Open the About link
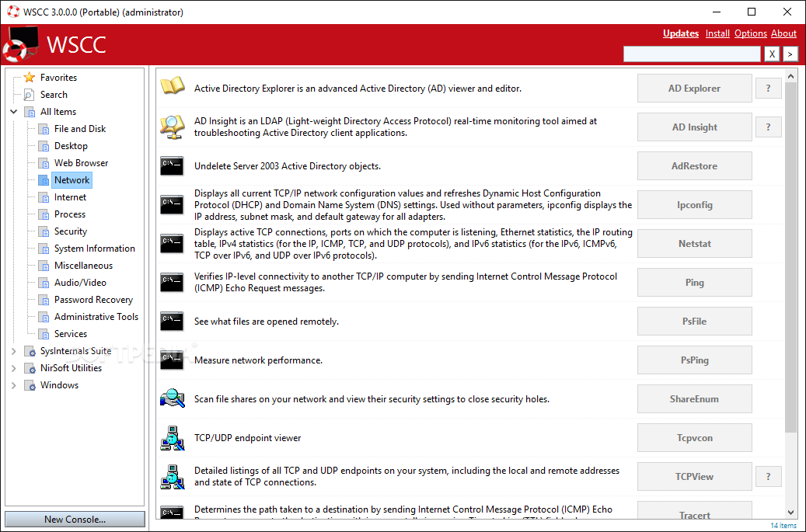The height and width of the screenshot is (532, 806). 783,33
